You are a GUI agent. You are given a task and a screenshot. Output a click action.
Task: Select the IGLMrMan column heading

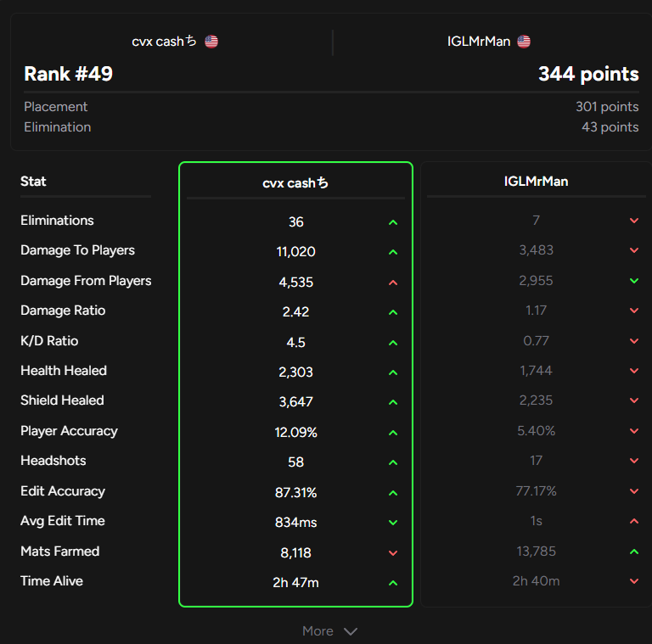536,182
